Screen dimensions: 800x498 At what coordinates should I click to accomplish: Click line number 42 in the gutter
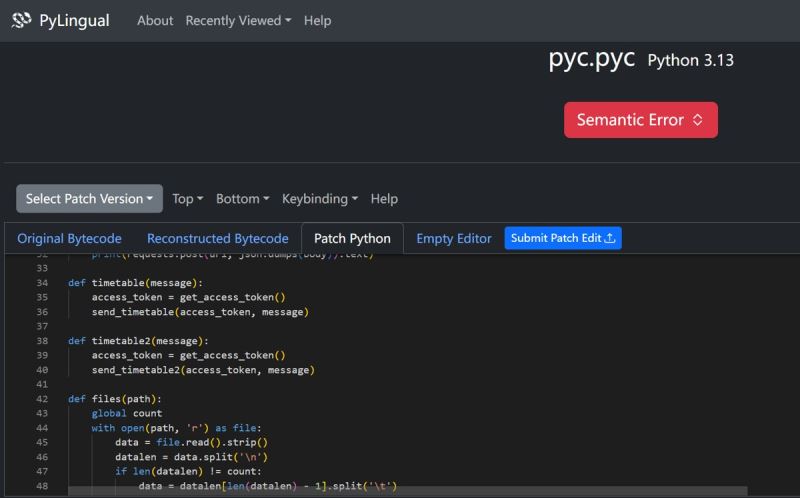[42, 399]
